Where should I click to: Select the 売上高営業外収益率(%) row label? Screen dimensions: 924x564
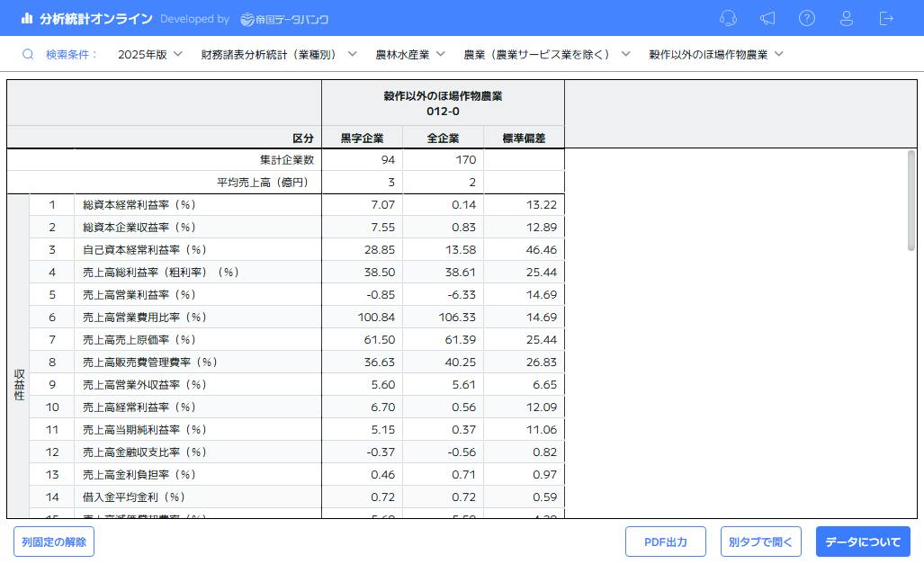[144, 384]
